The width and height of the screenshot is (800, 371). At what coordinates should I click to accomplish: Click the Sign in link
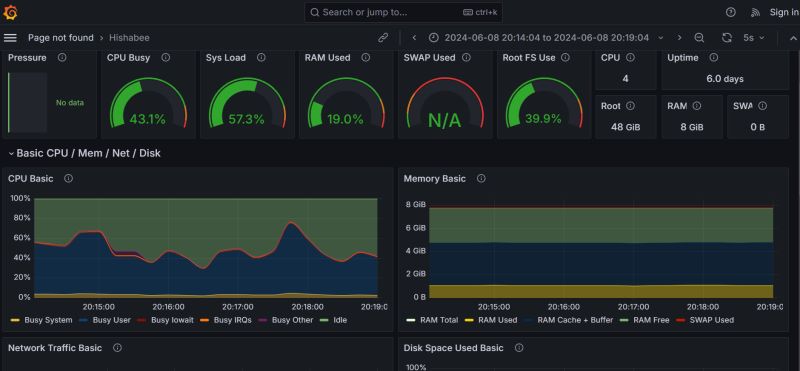coord(784,13)
